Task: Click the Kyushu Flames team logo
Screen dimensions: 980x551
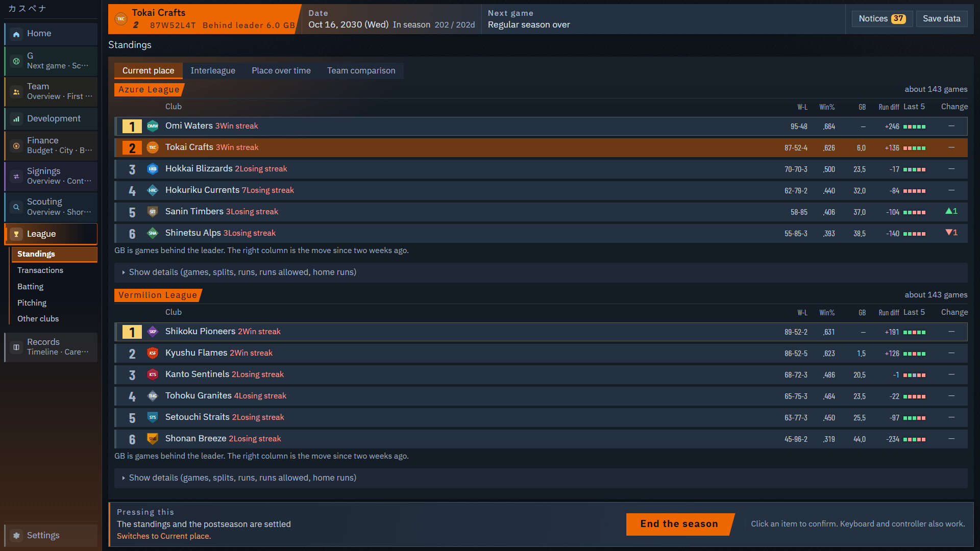Action: (x=153, y=353)
